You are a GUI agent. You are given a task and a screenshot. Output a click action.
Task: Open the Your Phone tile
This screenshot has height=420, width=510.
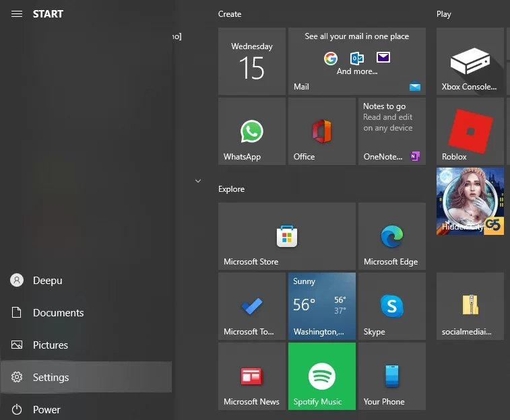click(392, 376)
